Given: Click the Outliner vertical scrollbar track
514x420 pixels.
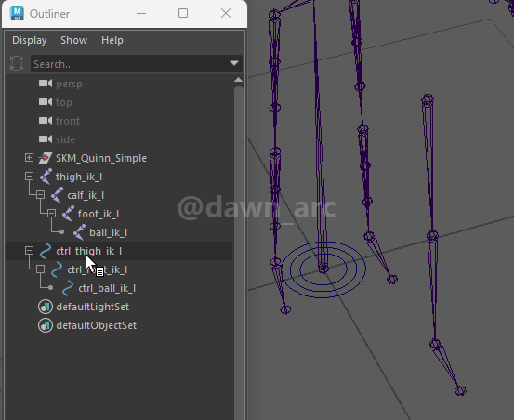Looking at the screenshot, I should tap(239, 252).
